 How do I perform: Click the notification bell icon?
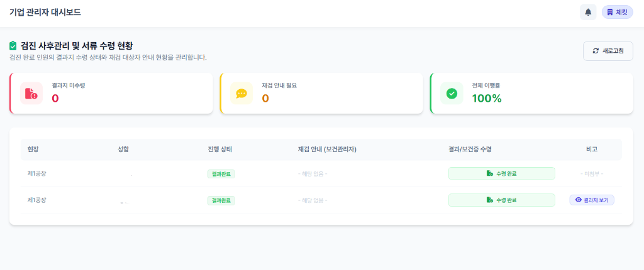[x=588, y=12]
